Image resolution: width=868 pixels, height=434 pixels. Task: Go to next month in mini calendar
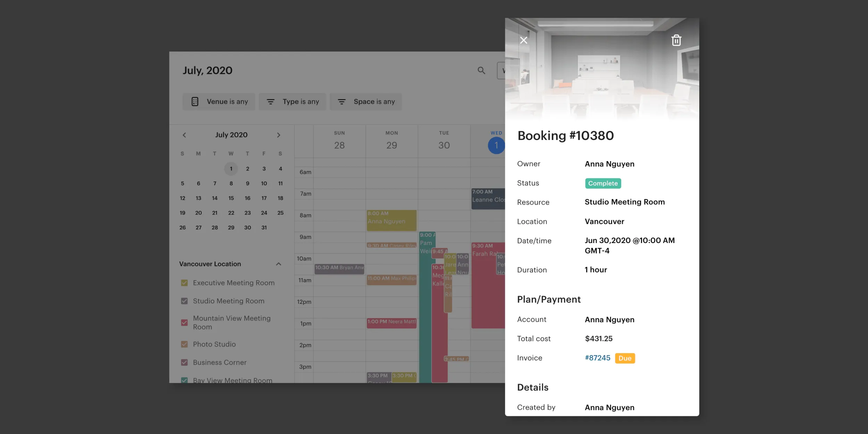tap(278, 135)
